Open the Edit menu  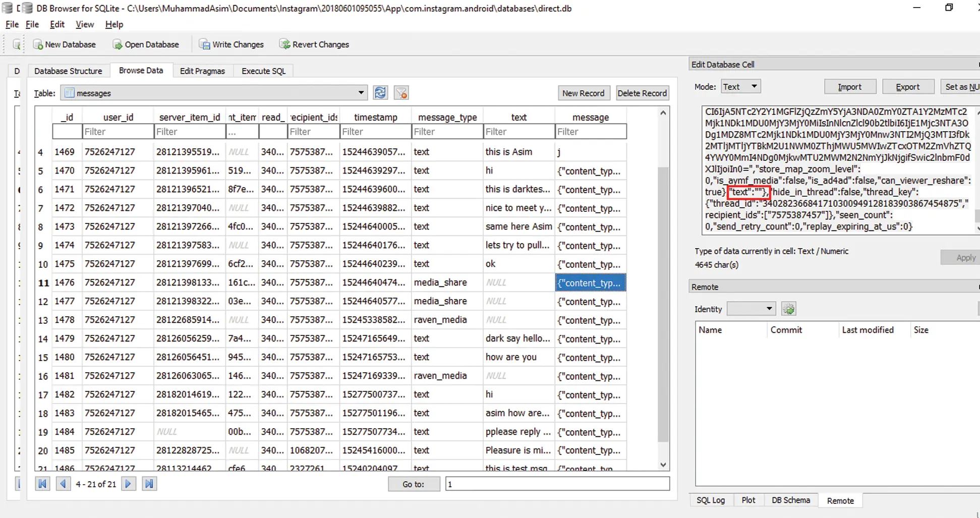point(57,24)
